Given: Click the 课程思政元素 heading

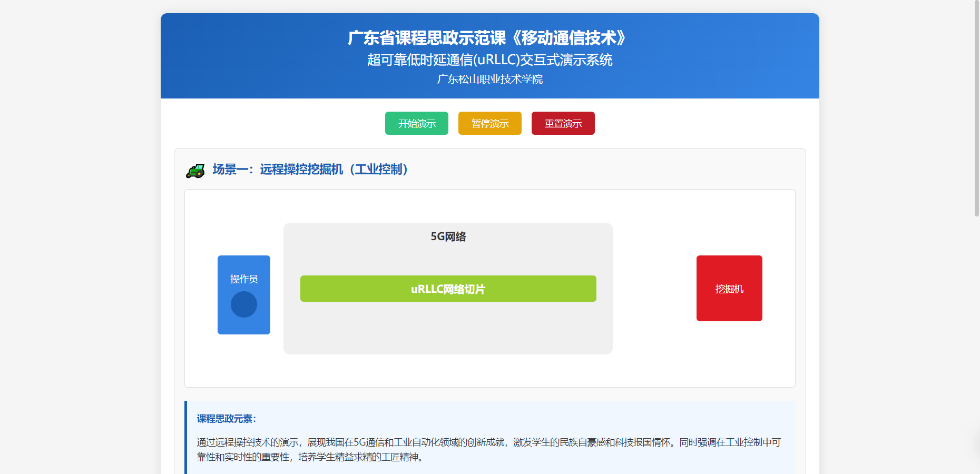Looking at the screenshot, I should [227, 419].
